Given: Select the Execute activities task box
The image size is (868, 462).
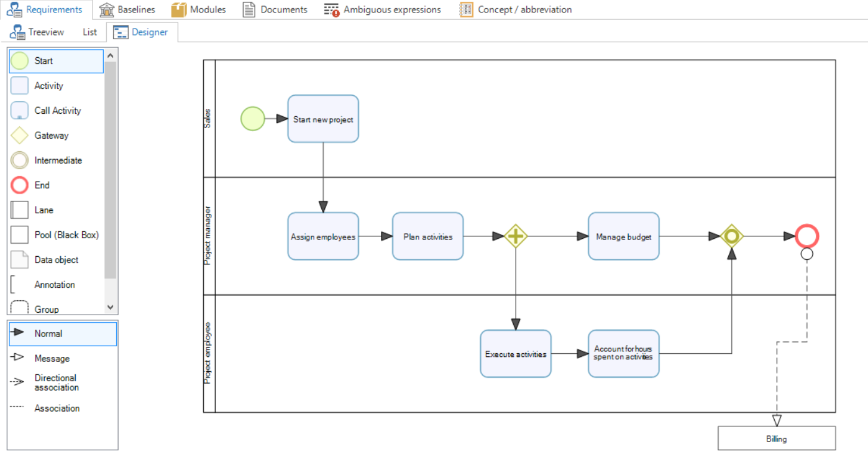Looking at the screenshot, I should pyautogui.click(x=515, y=354).
